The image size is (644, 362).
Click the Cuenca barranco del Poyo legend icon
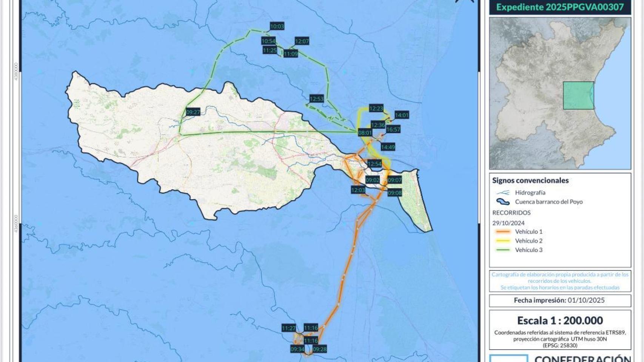point(502,202)
